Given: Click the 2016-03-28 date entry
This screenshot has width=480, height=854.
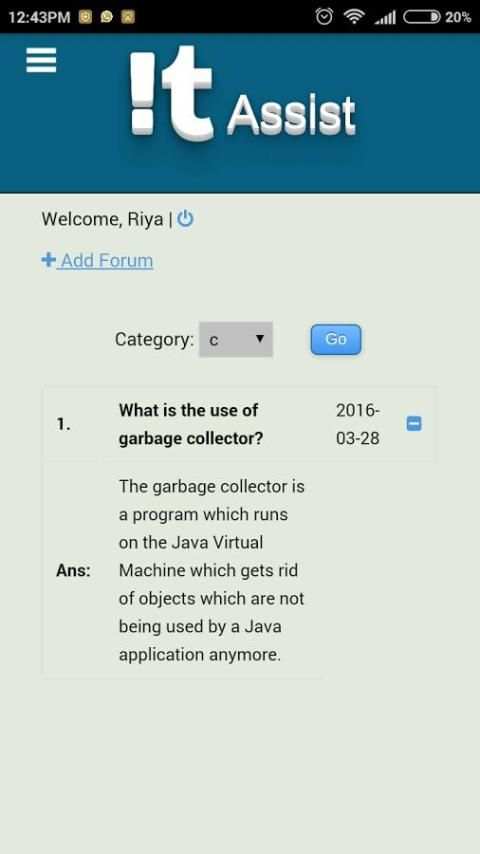Looking at the screenshot, I should click(x=358, y=424).
